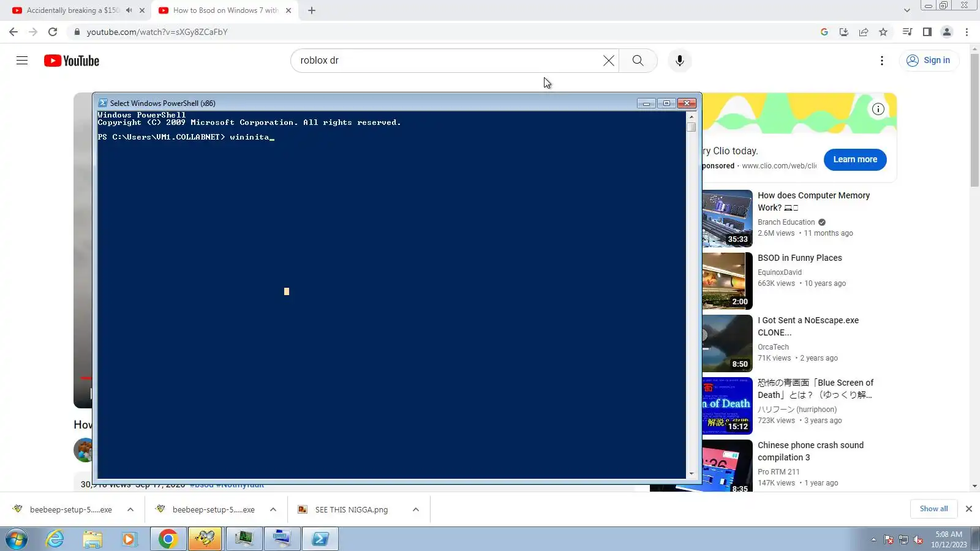Image resolution: width=980 pixels, height=551 pixels.
Task: Open the muted volume tray icon
Action: 918,539
